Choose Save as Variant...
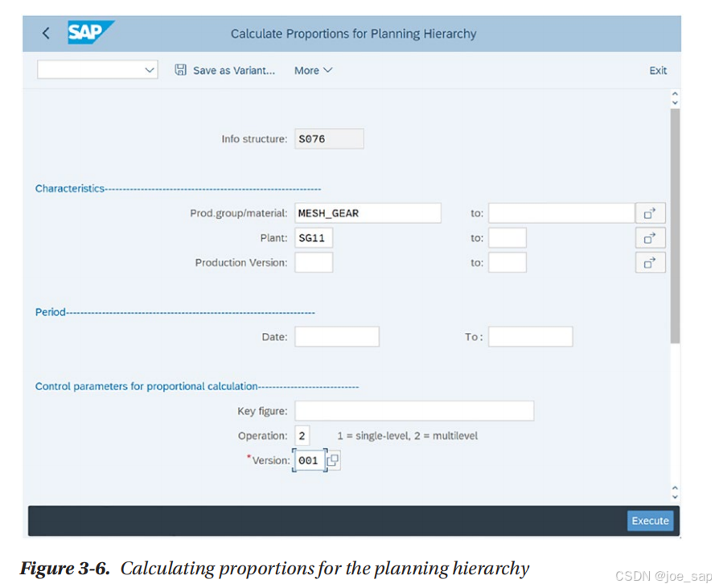The width and height of the screenshot is (715, 588). [x=234, y=70]
